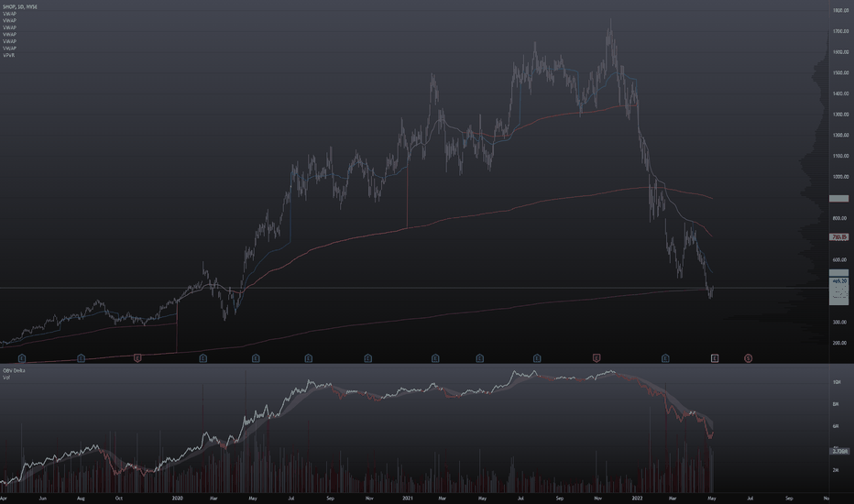Click the Aug label on time axis
This screenshot has width=854, height=504.
[x=82, y=498]
